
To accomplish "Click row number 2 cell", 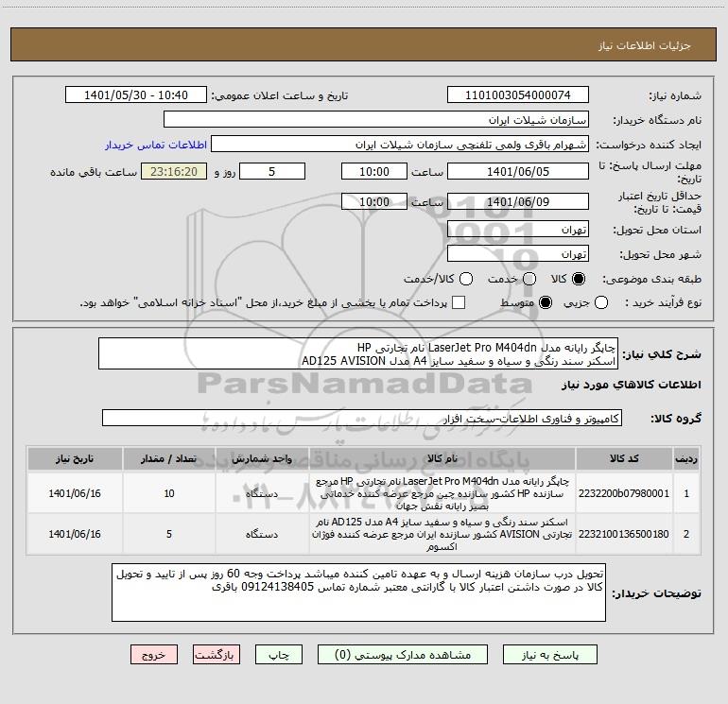I will tap(686, 534).
